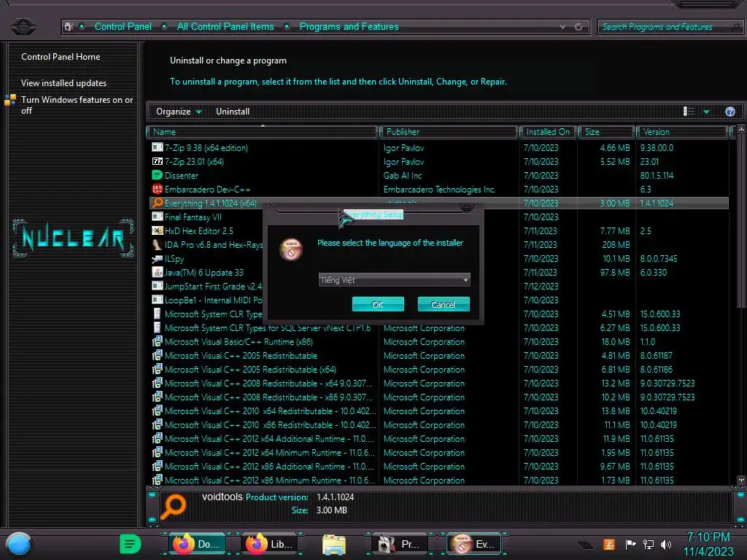
Task: Click the 7-Zip 23.01 (x64) icon
Action: click(x=158, y=161)
